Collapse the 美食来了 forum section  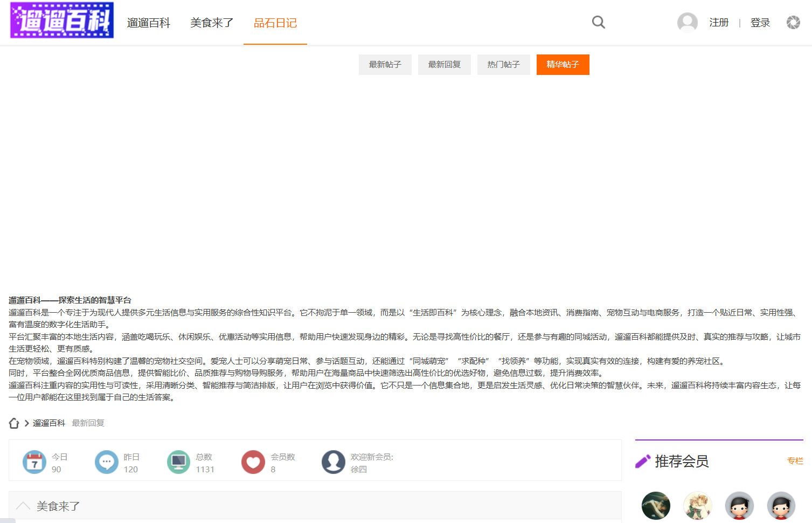pyautogui.click(x=23, y=506)
